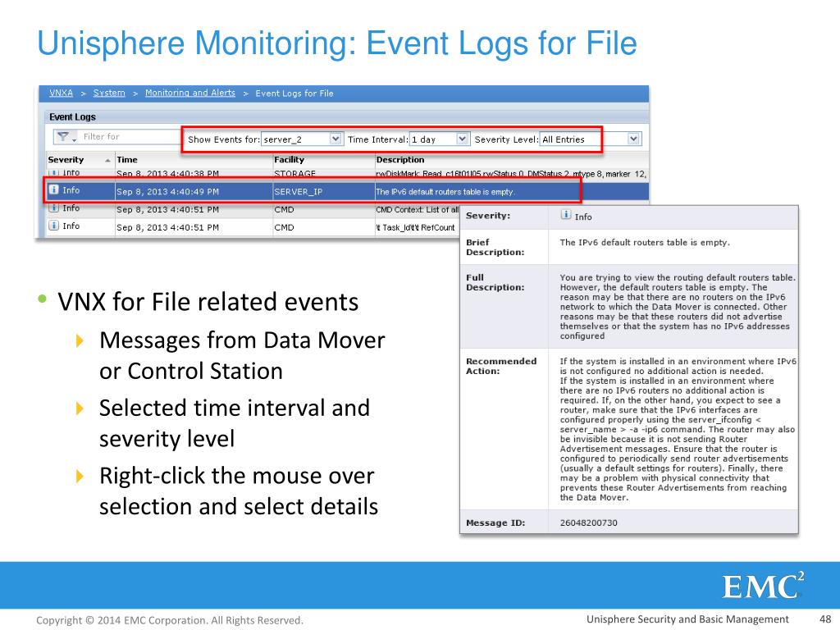The image size is (840, 630).
Task: Expand the Time Interval dropdown showing 1 day
Action: 463,139
